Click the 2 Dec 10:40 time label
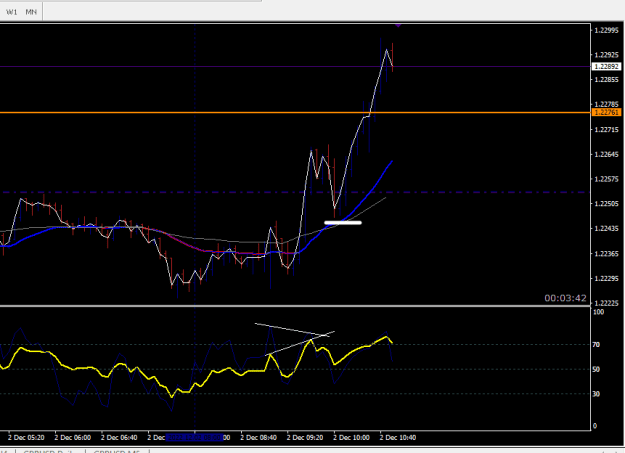Image resolution: width=625 pixels, height=453 pixels. click(x=398, y=437)
